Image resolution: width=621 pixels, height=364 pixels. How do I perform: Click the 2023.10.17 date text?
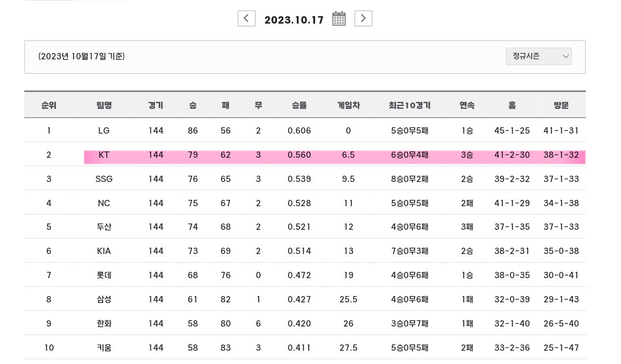tap(294, 20)
